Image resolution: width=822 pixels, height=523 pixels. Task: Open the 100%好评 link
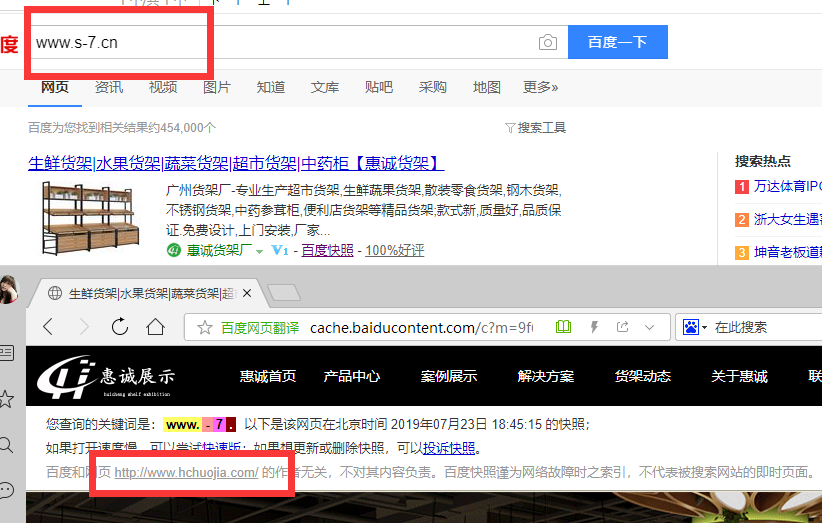tap(395, 250)
